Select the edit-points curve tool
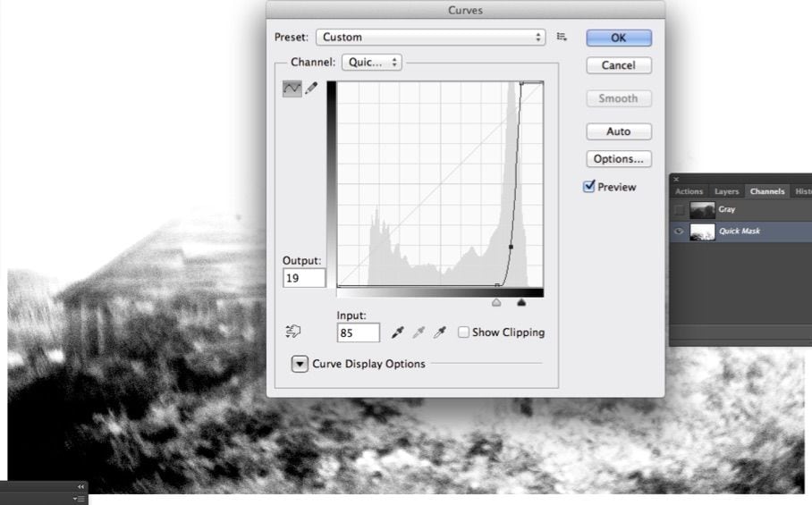Screen dimensions: 812x505 pos(292,88)
